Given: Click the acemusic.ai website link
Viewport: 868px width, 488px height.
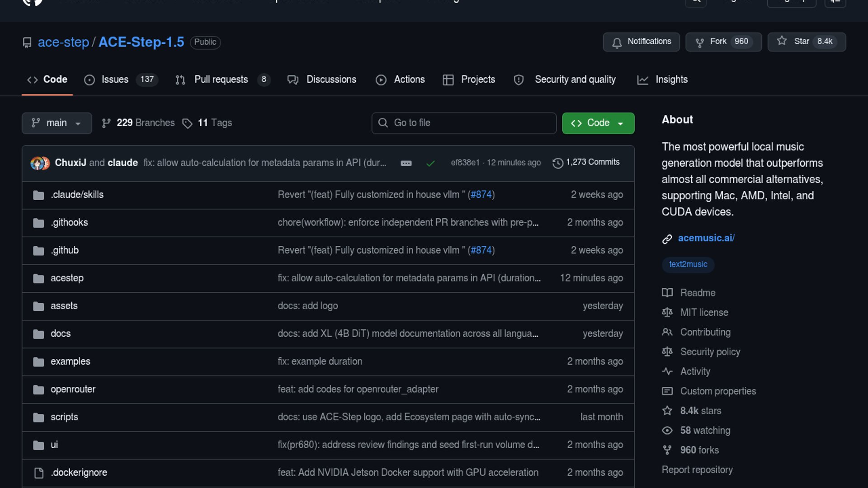Looking at the screenshot, I should pyautogui.click(x=706, y=238).
